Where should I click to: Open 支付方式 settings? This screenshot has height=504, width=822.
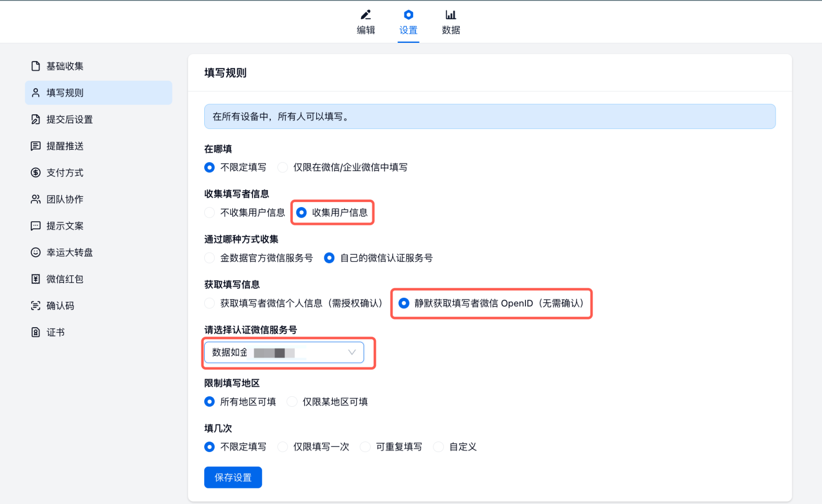pyautogui.click(x=99, y=173)
